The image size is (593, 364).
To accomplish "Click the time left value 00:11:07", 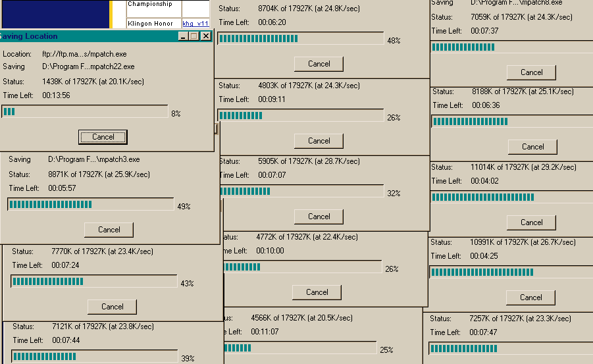I will coord(265,332).
